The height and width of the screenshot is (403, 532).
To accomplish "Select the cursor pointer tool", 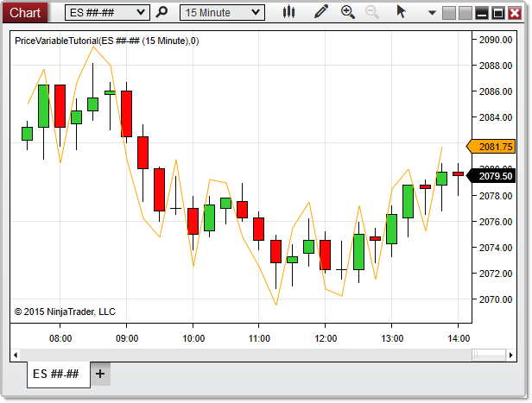I will pyautogui.click(x=401, y=12).
